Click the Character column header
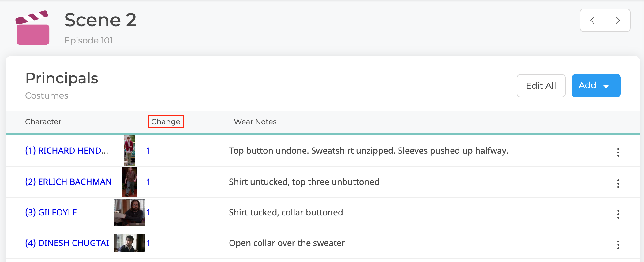The height and width of the screenshot is (262, 644). (43, 122)
